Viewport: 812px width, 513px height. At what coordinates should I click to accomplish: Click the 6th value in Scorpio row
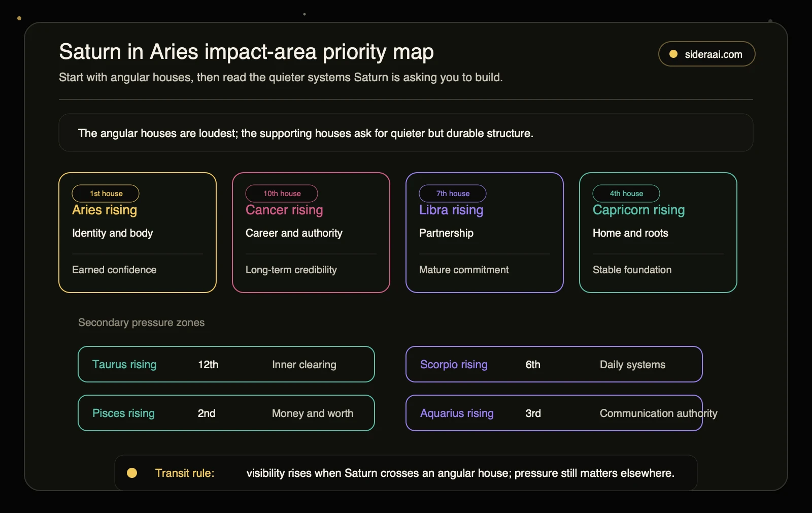(533, 365)
